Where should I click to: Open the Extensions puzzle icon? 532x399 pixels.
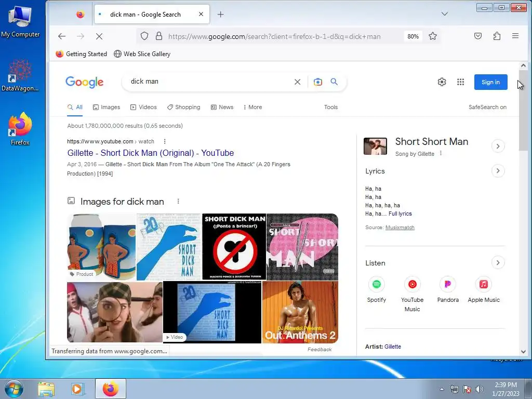[x=497, y=36]
